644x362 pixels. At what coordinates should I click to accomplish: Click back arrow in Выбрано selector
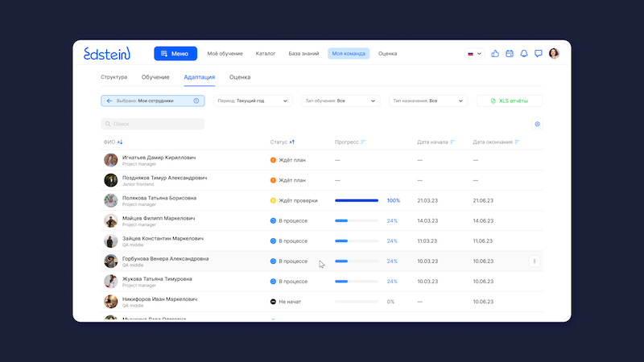pos(109,101)
